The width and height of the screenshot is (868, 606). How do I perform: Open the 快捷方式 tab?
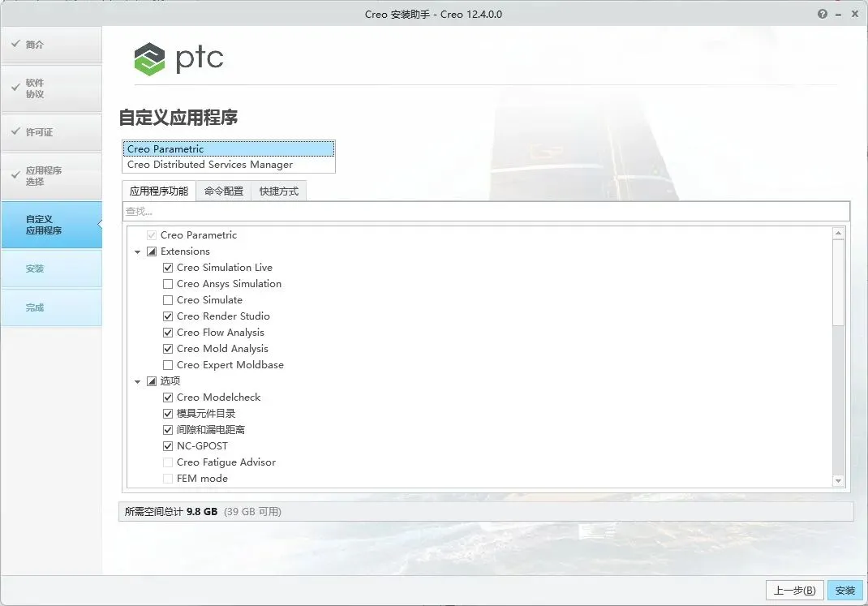(279, 191)
